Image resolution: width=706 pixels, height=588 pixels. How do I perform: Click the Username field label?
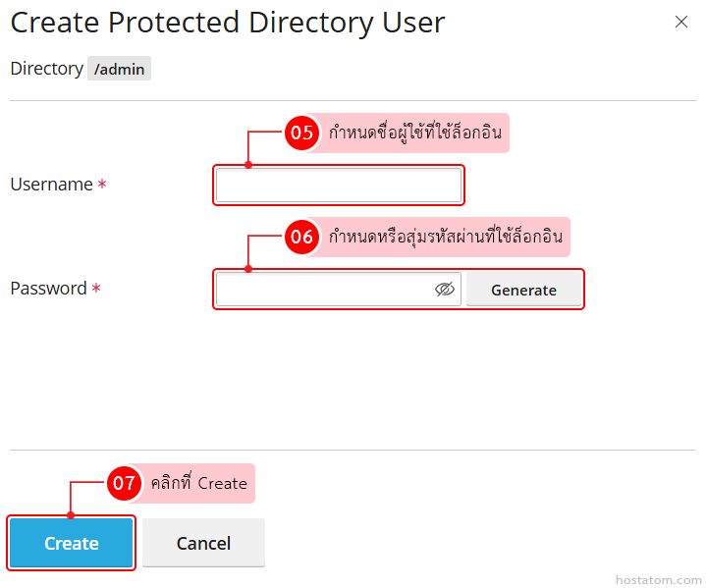51,185
